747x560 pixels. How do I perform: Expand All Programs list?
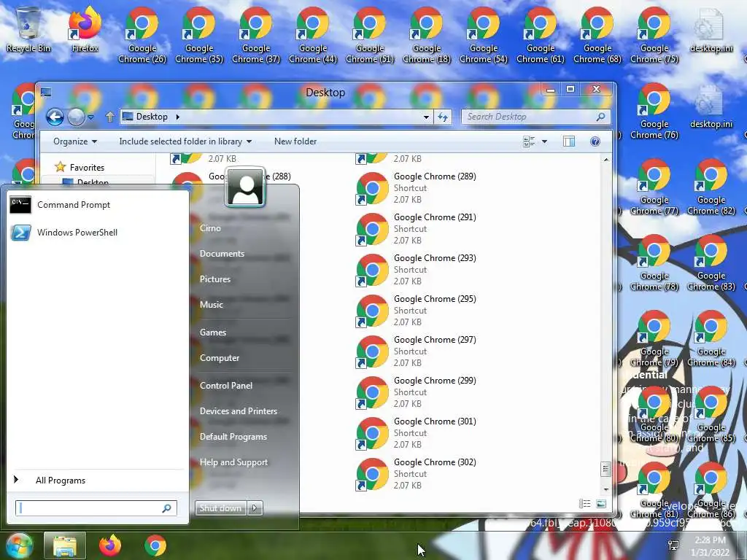pos(97,480)
